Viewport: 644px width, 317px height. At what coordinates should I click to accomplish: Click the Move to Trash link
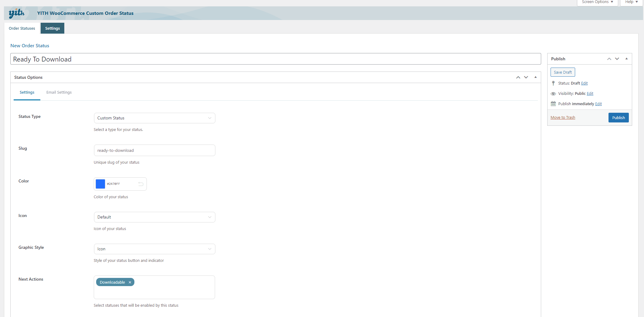click(563, 117)
